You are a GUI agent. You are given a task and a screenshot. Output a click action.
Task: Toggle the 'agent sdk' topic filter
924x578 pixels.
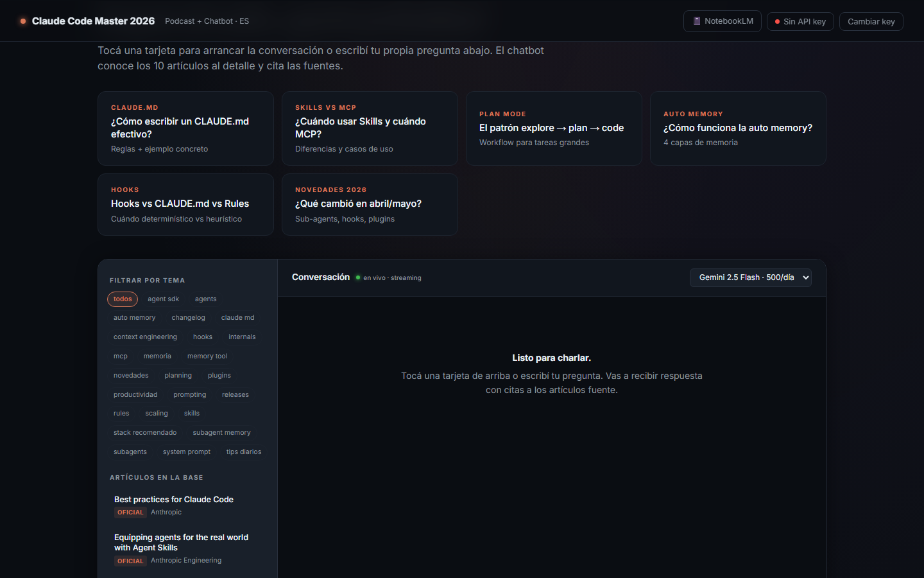click(x=163, y=299)
